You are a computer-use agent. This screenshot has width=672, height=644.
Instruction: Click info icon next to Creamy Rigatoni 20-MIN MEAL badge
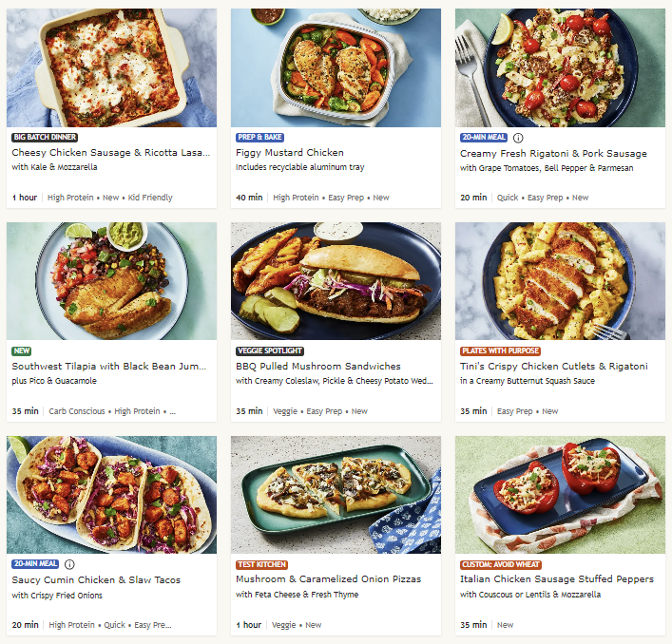click(518, 138)
